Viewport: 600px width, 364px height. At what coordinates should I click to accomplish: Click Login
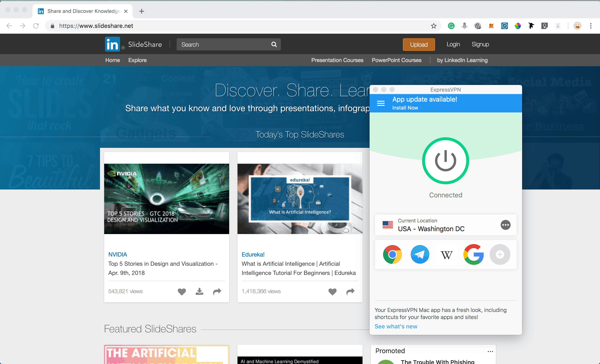coord(453,44)
